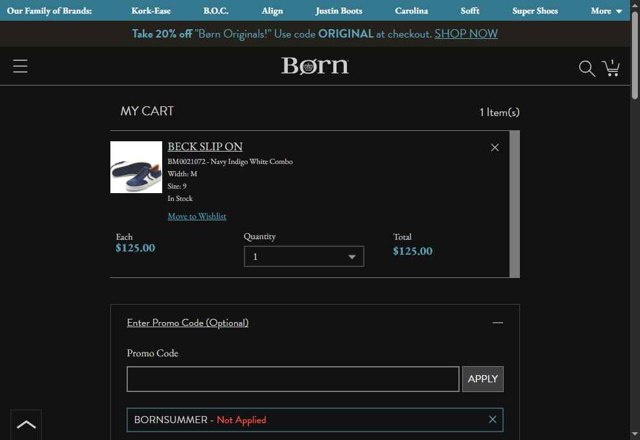Click the "In Stock" status text
This screenshot has height=440, width=640.
tap(180, 198)
